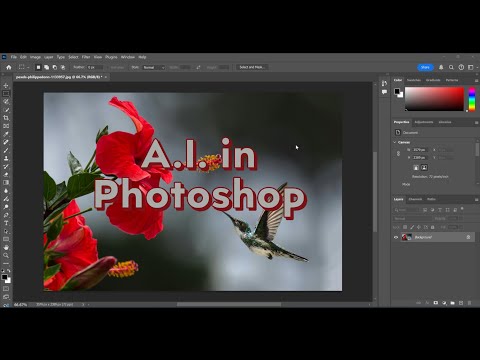Image resolution: width=480 pixels, height=360 pixels.
Task: Click the Share button
Action: tap(425, 67)
